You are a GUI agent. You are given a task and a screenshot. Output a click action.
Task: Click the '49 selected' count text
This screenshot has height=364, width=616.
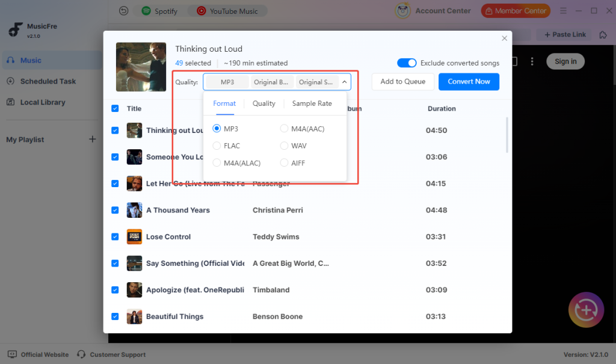193,63
